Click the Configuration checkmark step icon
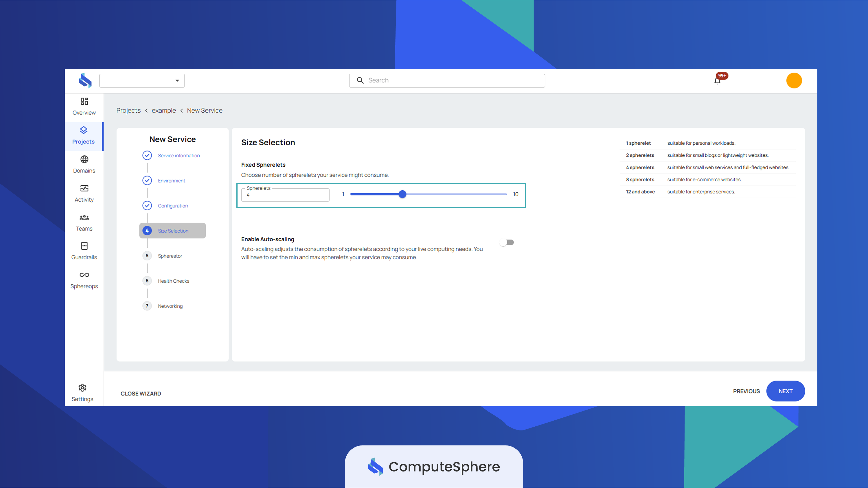The height and width of the screenshot is (488, 868). pos(147,205)
